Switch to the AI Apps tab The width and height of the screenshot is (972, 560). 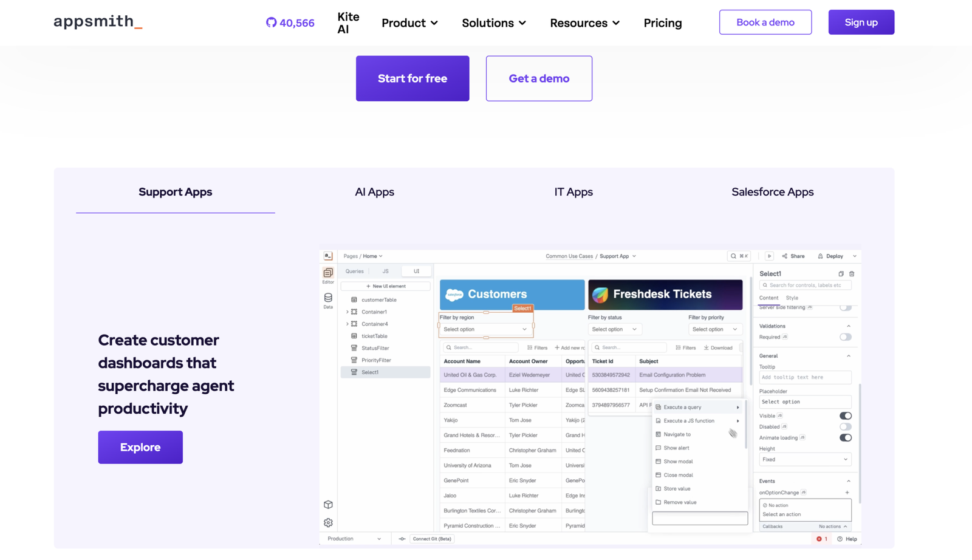coord(374,192)
